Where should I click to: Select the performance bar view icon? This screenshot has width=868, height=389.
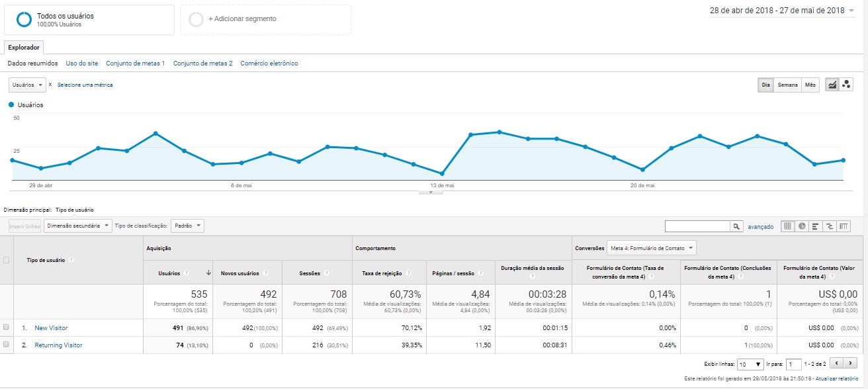(x=816, y=226)
